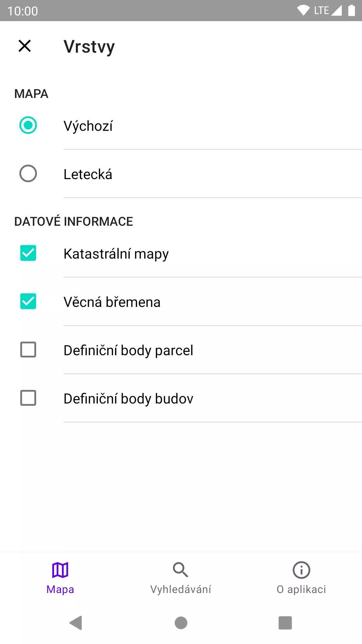Image resolution: width=362 pixels, height=644 pixels.
Task: Switch to the O aplikaci tab label
Action: coord(301,589)
